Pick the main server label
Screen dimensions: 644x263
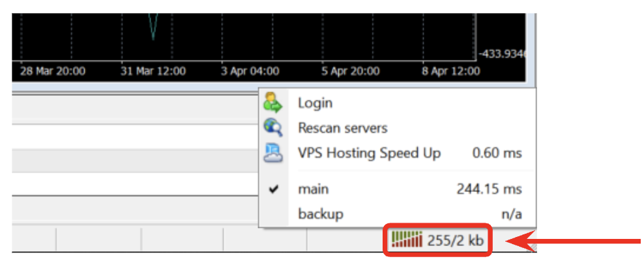pos(313,189)
